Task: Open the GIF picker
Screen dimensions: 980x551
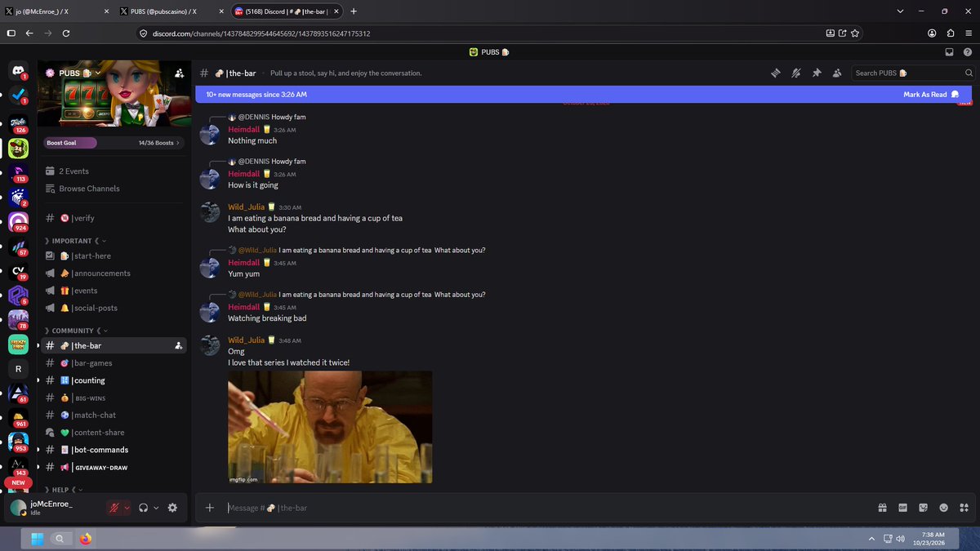Action: (903, 508)
